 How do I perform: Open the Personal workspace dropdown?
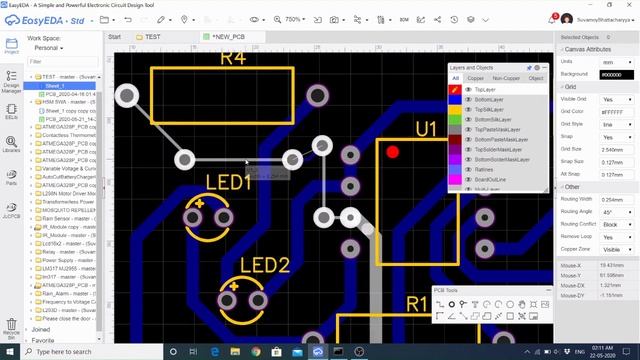tap(49, 48)
